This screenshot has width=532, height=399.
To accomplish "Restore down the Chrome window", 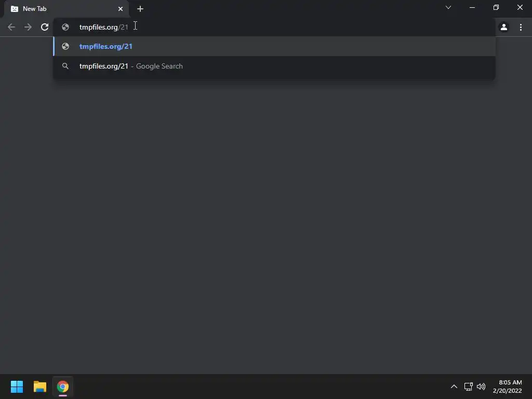I will pyautogui.click(x=496, y=7).
